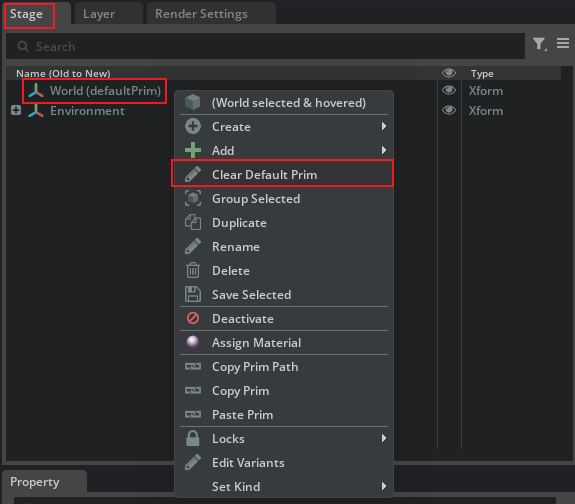575x504 pixels.
Task: Click the pencil icon beside Rename
Action: (193, 246)
